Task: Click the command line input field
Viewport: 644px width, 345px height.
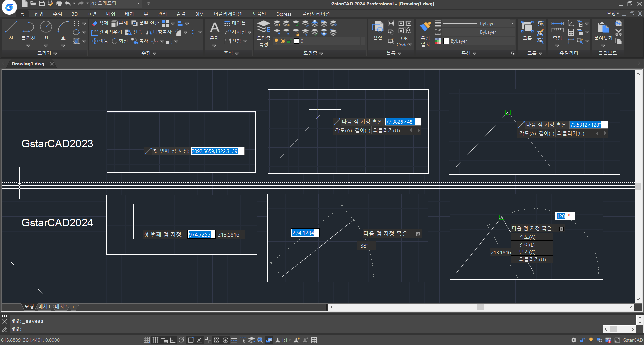Action: 307,329
